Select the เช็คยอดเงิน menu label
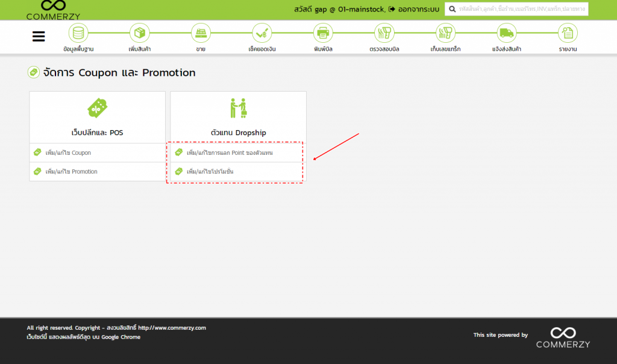 tap(262, 49)
